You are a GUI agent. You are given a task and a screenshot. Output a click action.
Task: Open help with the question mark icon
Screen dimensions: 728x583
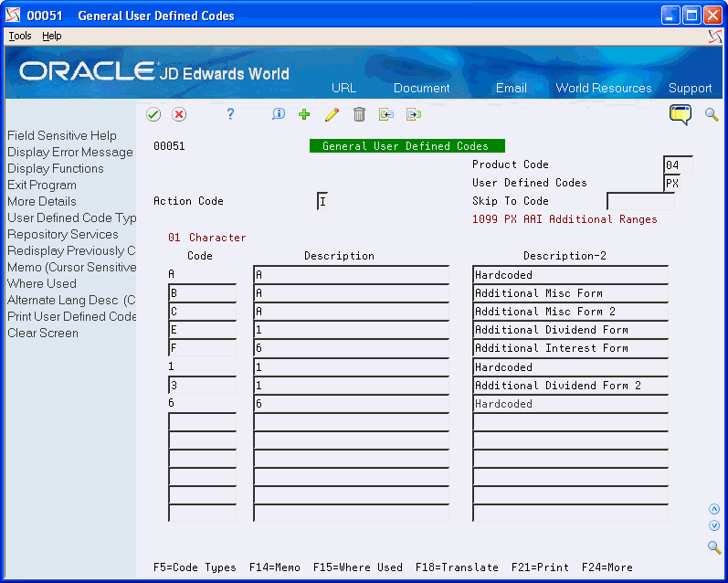click(x=230, y=114)
